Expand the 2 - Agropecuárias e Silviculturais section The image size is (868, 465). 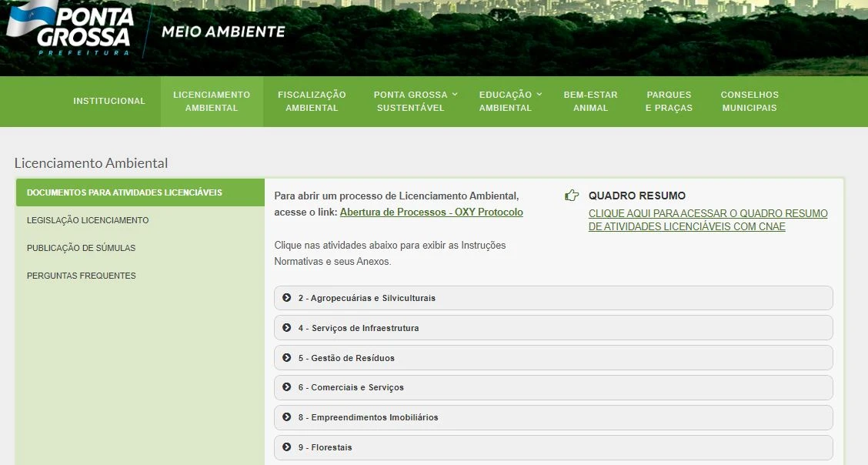(x=553, y=298)
